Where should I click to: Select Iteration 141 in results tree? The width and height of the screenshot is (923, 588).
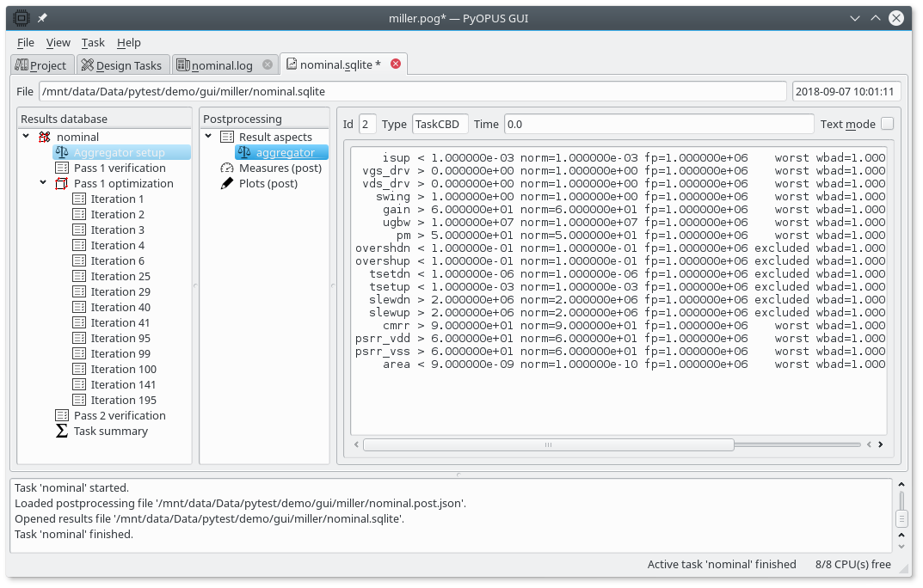point(123,384)
